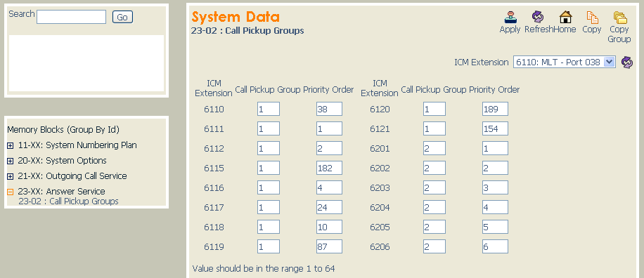The image size is (644, 278).
Task: Edit Call Pickup Group for 6119
Action: [269, 247]
